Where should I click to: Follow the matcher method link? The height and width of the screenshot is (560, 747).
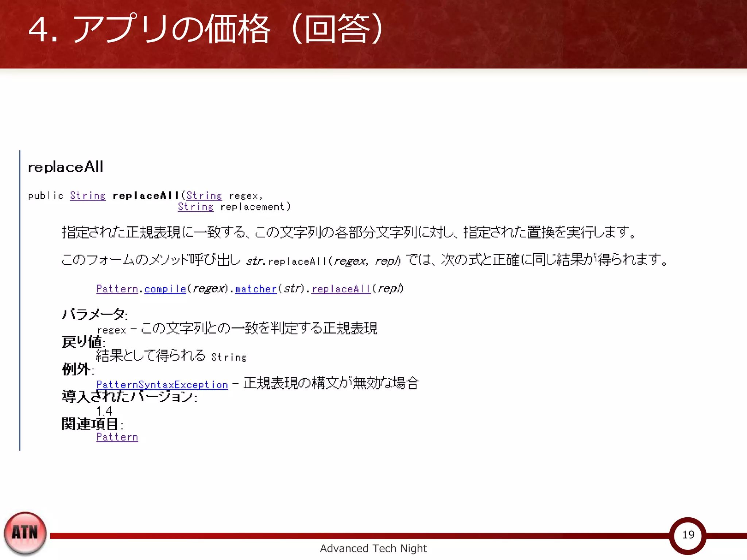[x=256, y=289]
